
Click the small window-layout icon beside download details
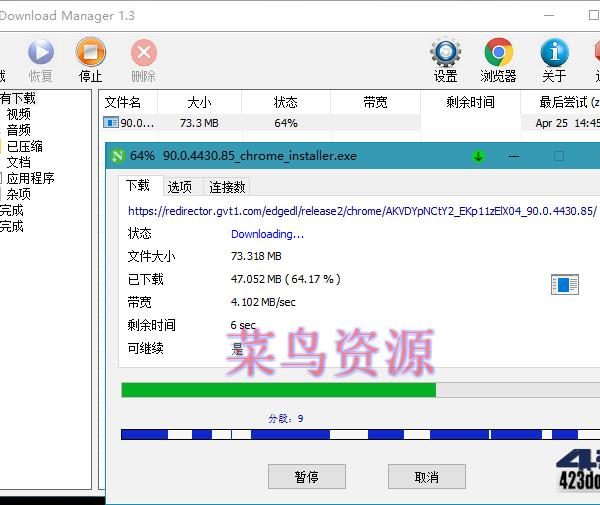[x=565, y=285]
